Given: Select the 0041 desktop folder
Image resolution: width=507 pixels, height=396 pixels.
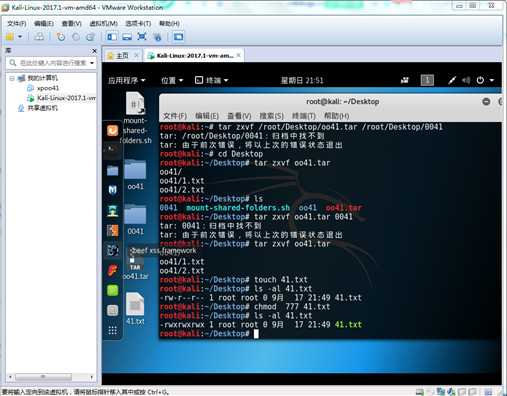Looking at the screenshot, I should tap(135, 219).
